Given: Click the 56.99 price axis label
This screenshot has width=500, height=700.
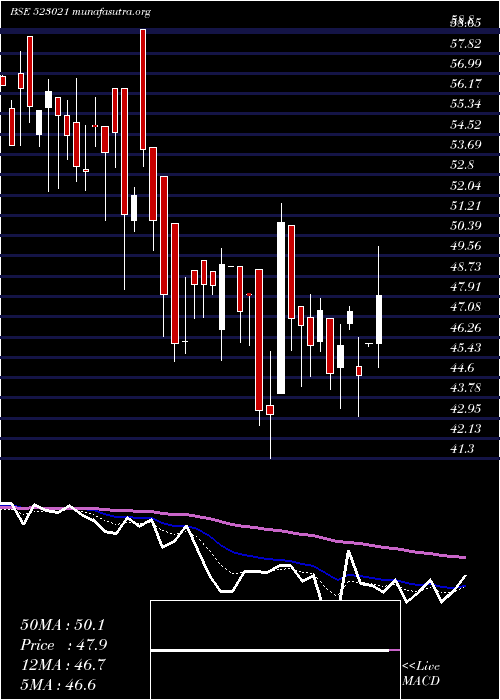Looking at the screenshot, I should coord(466,63).
